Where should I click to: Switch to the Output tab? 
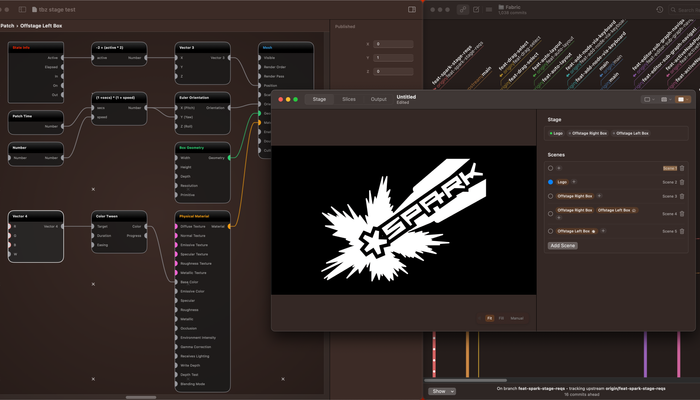(378, 99)
